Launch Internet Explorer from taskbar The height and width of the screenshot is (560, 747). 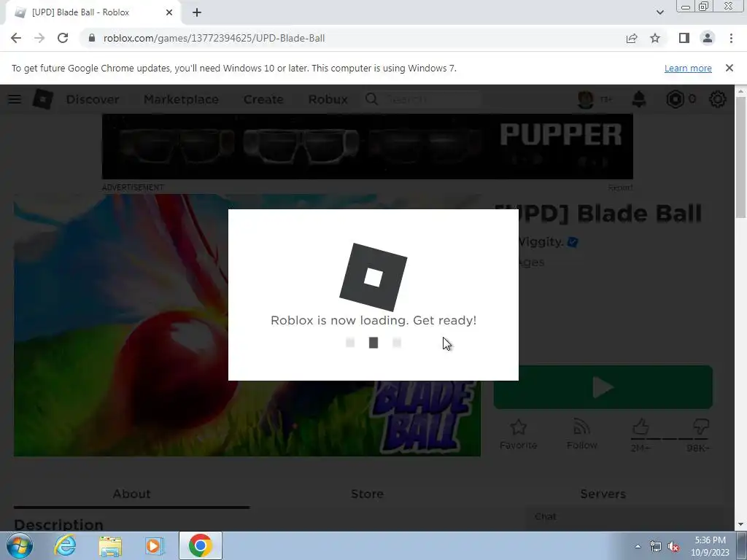pos(65,545)
